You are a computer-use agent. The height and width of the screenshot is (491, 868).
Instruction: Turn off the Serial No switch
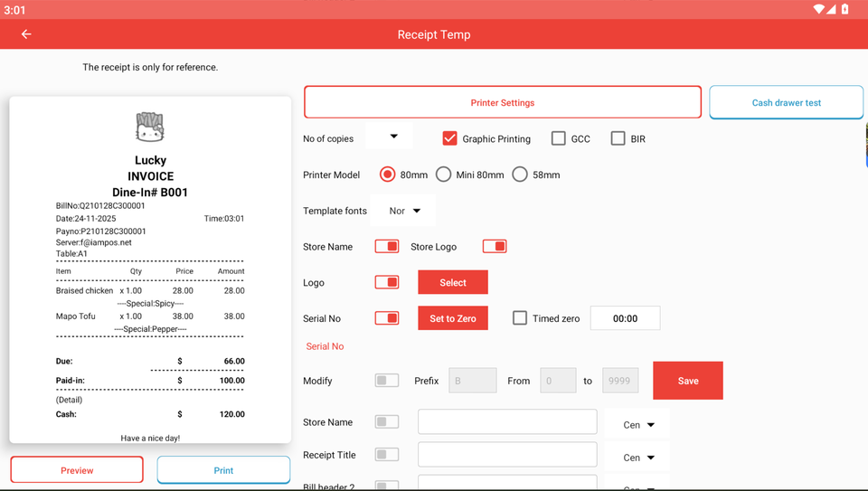(387, 318)
